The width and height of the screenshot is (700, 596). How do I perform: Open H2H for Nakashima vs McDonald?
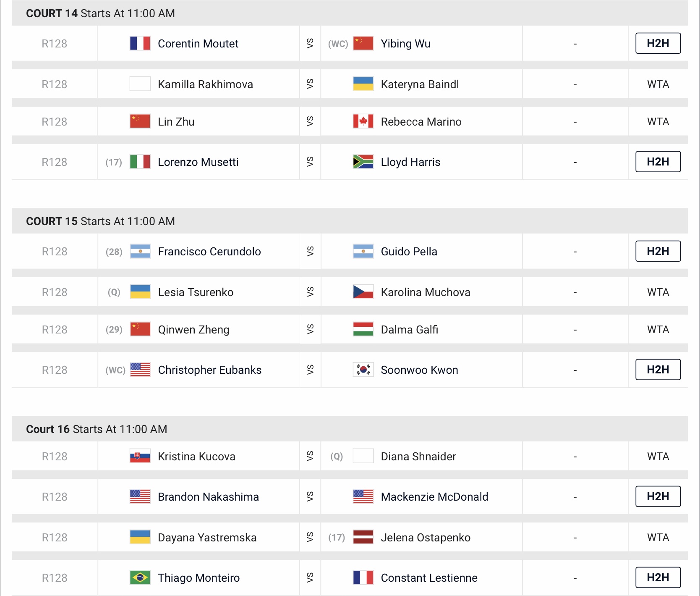coord(658,496)
